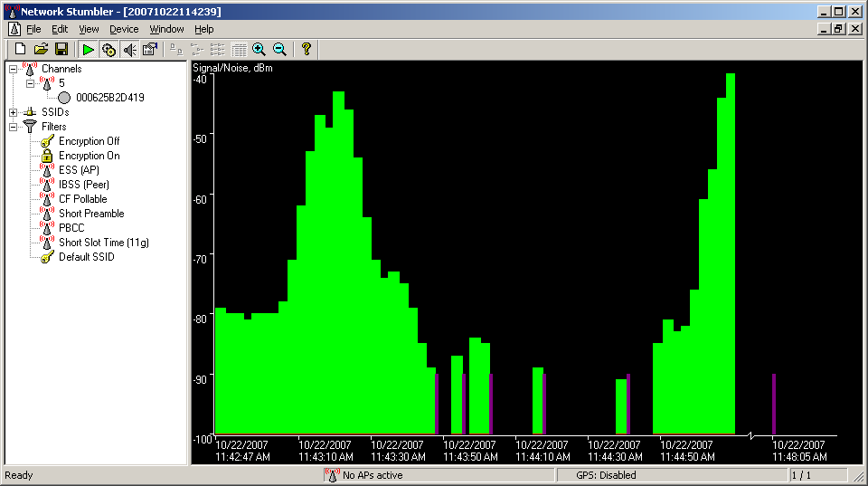868x486 pixels.
Task: Select the CF Pollable filter
Action: [82, 198]
